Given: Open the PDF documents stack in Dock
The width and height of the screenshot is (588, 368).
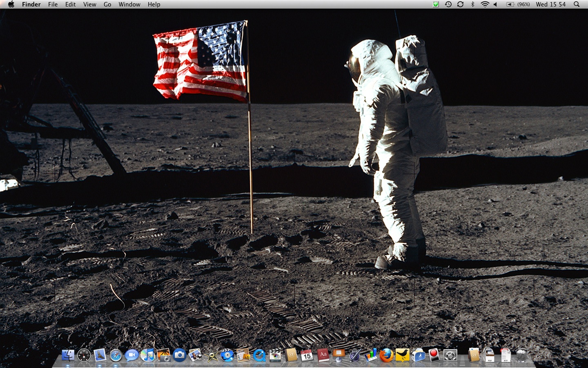Looking at the screenshot, I should (490, 355).
